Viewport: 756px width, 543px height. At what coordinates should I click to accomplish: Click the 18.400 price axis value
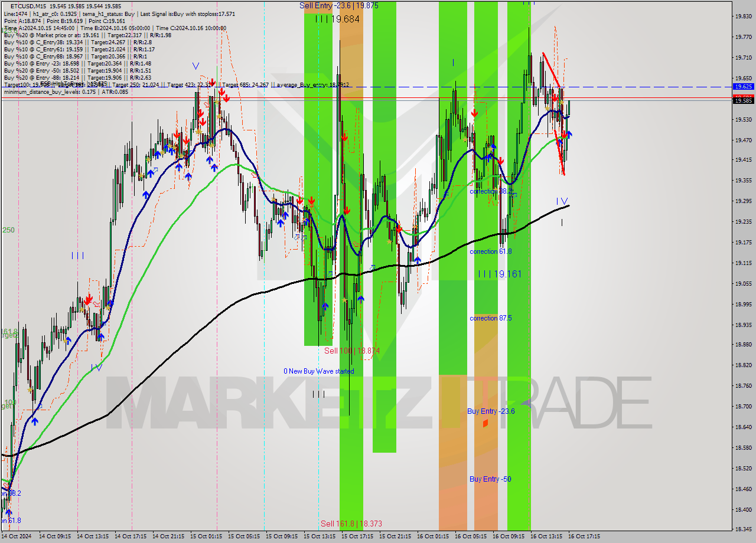point(743,509)
